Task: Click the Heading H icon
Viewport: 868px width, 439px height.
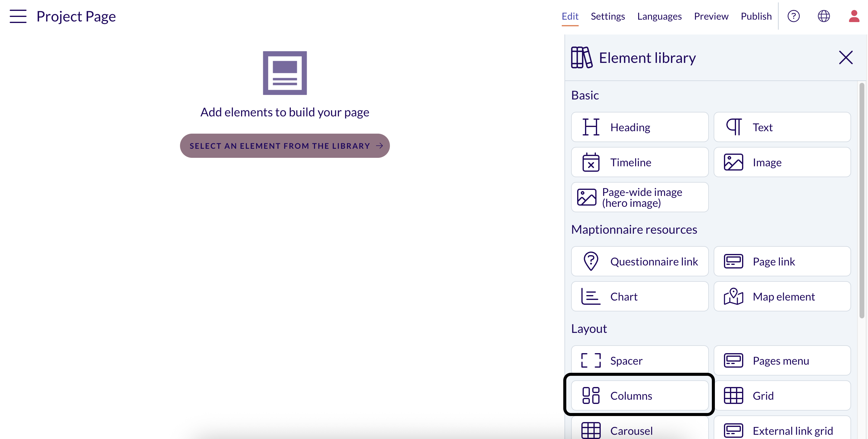Action: pyautogui.click(x=591, y=127)
